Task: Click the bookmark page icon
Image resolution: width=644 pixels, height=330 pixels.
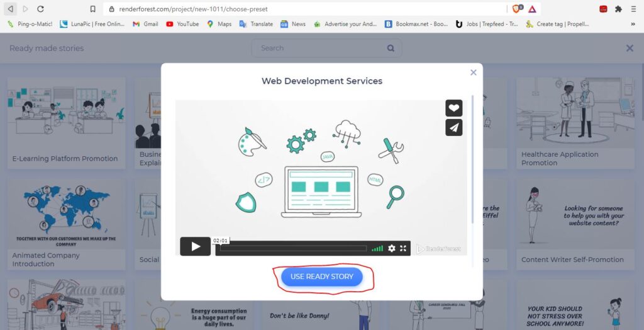Action: pos(93,9)
